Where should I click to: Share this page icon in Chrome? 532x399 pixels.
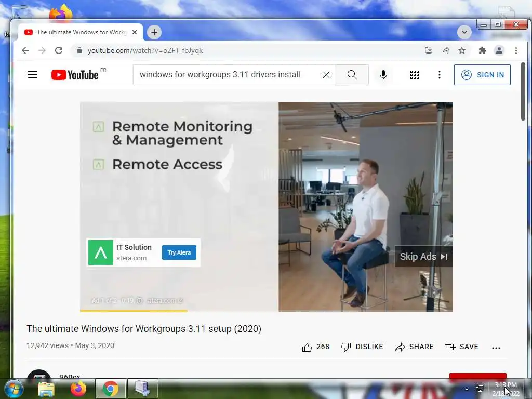[x=445, y=50]
